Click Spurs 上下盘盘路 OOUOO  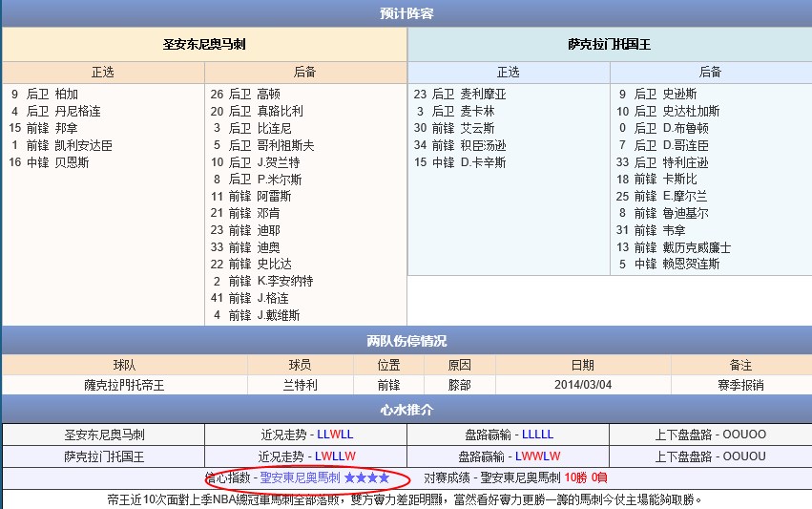coord(744,435)
